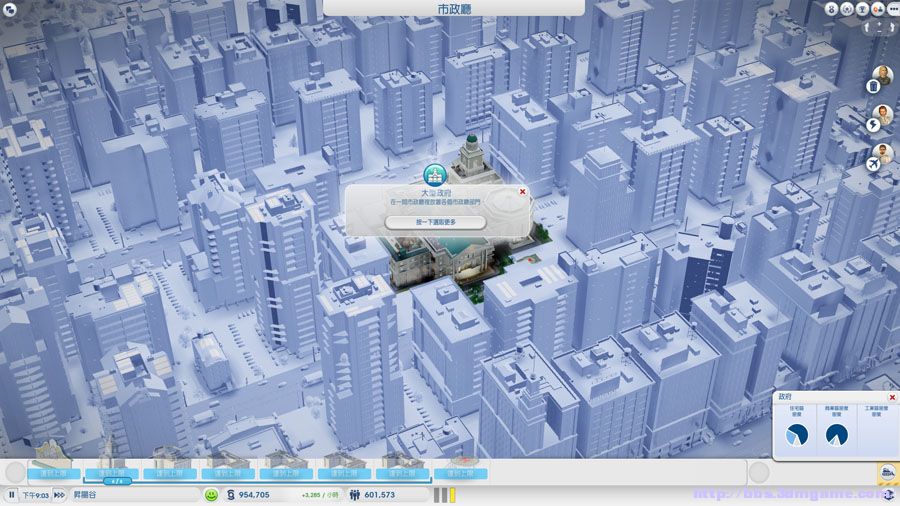900x506 pixels.
Task: Click the treasury amount 954,705
Action: [254, 495]
